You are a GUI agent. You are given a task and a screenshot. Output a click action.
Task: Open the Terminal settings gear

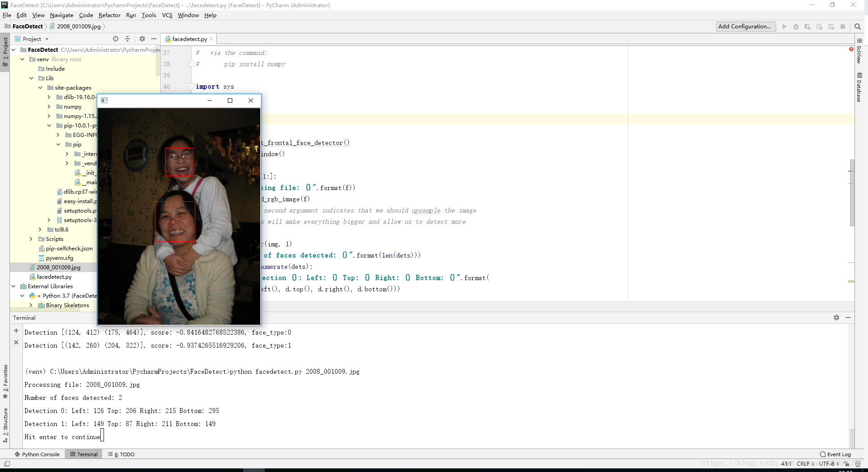(836, 318)
